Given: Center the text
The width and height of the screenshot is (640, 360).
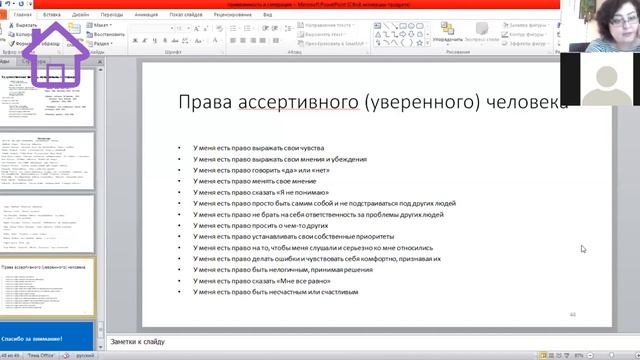Looking at the screenshot, I should point(243,40).
